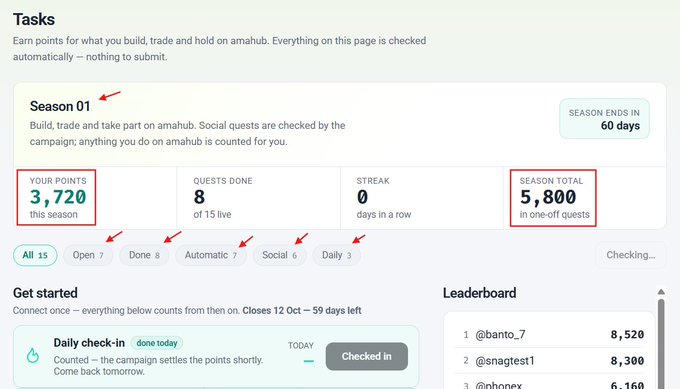Screen dimensions: 680x389
Task: Filter quests by Open
Action: pyautogui.click(x=88, y=255)
